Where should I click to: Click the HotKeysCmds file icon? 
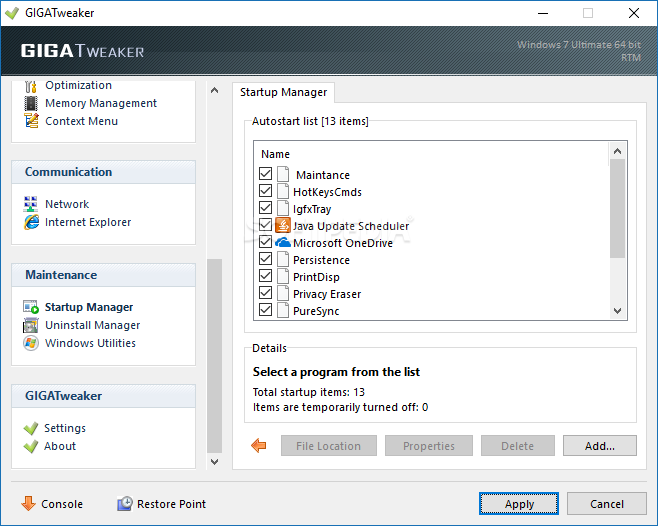point(283,191)
